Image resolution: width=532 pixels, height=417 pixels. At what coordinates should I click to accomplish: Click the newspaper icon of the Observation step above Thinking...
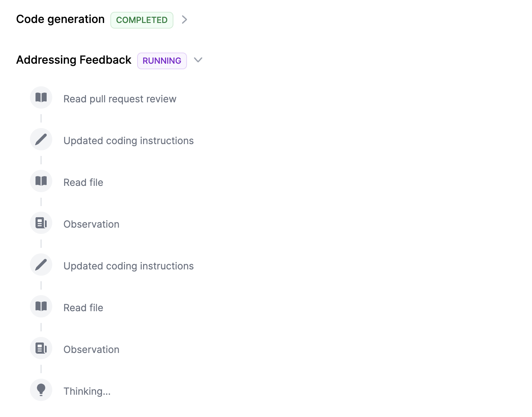click(41, 348)
